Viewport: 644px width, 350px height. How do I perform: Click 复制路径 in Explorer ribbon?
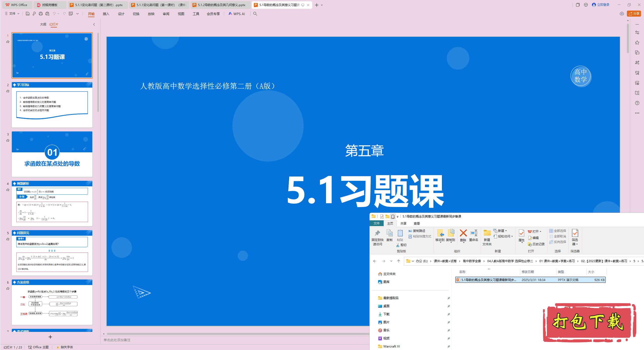[417, 231]
